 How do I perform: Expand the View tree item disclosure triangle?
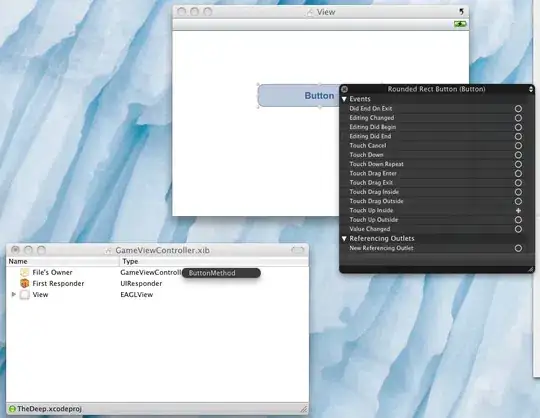[14, 294]
